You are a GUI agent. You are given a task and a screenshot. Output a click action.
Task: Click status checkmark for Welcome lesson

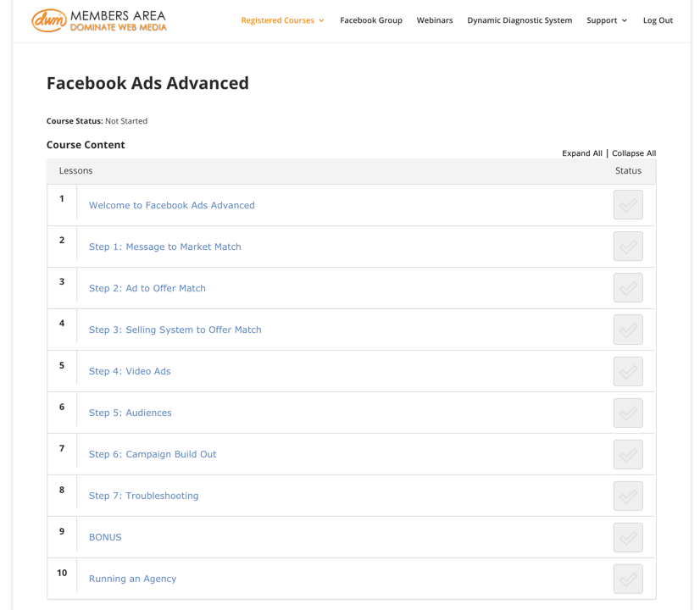(x=627, y=205)
